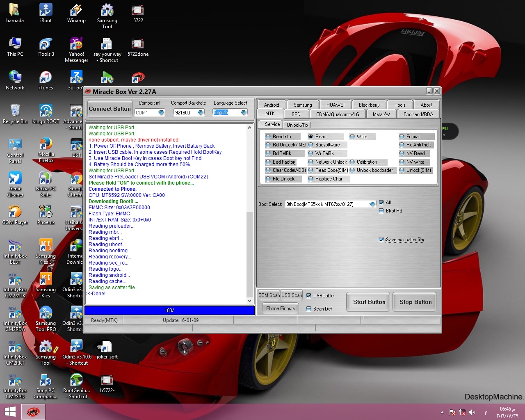Switch to the Samsung tab
The height and width of the screenshot is (420, 525).
pos(303,105)
